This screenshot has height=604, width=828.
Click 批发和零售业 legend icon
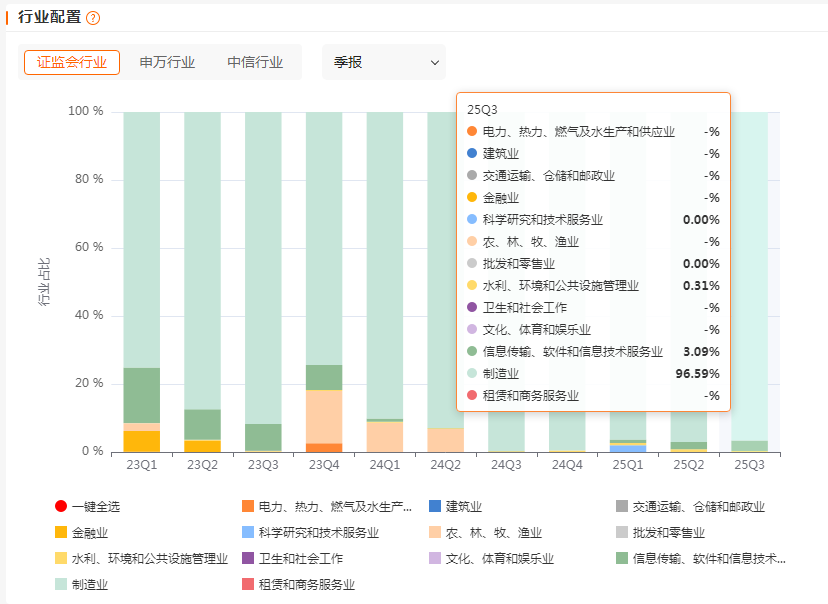622,533
